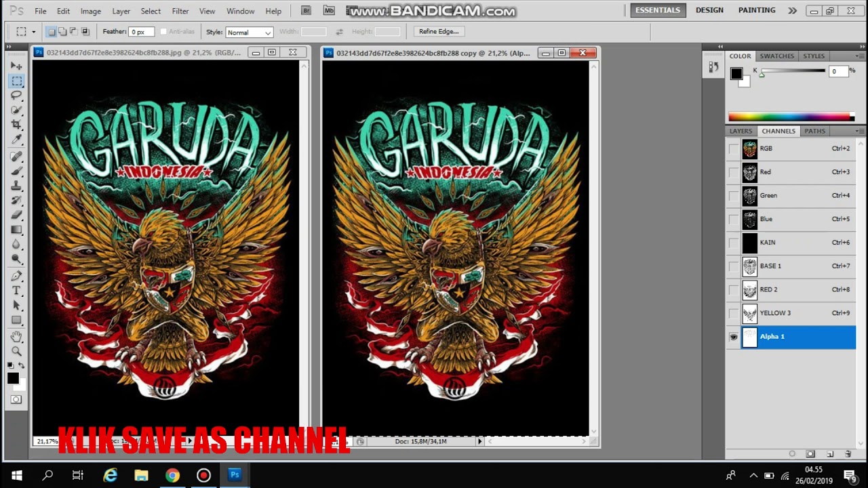Viewport: 868px width, 488px height.
Task: Select the Blur tool
Action: click(16, 245)
